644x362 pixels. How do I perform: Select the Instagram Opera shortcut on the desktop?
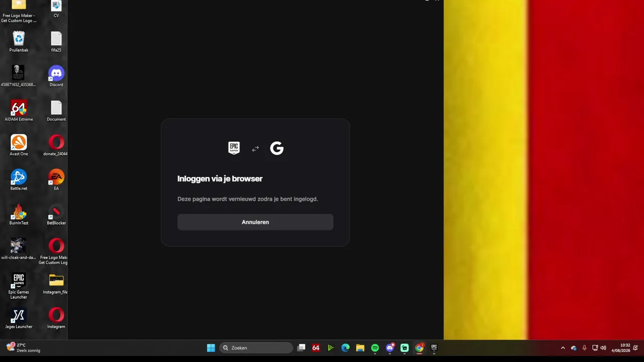[x=56, y=319]
